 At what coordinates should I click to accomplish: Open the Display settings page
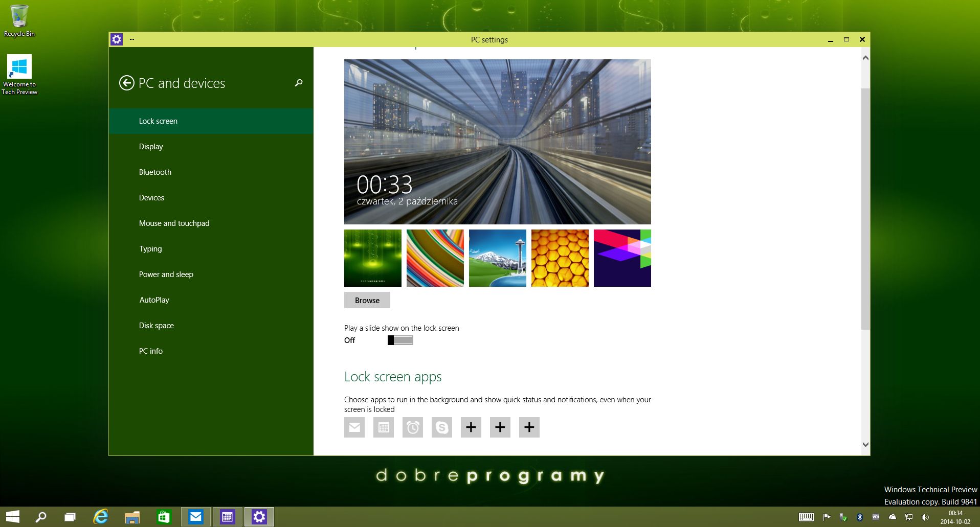(211, 147)
